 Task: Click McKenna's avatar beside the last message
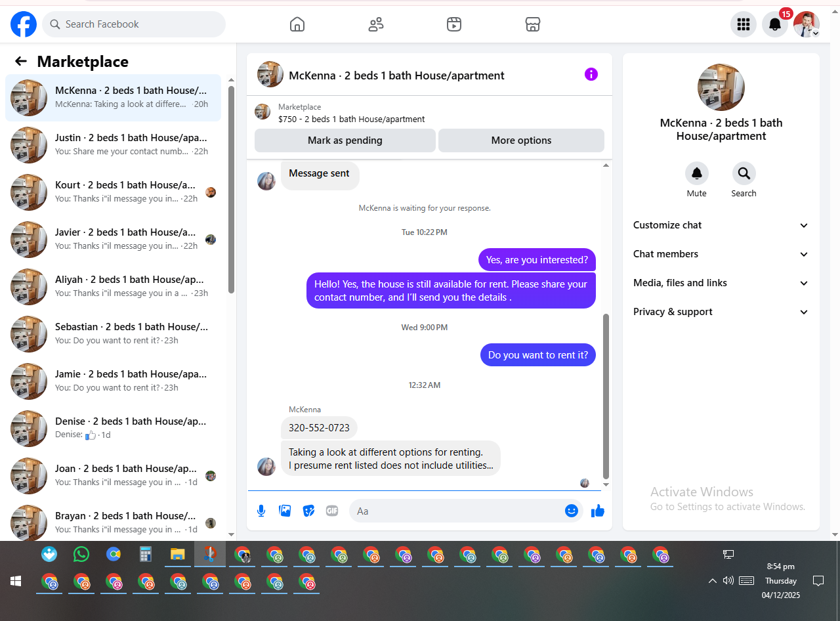pyautogui.click(x=266, y=467)
